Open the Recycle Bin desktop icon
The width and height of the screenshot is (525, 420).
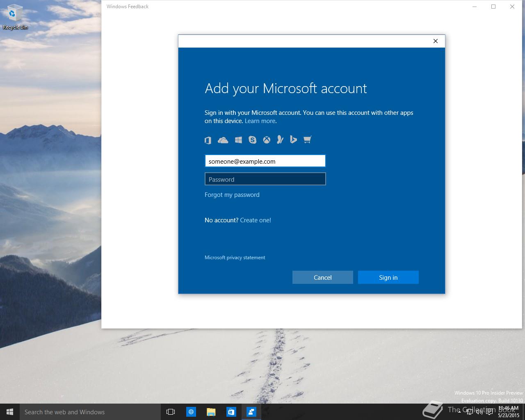[x=15, y=17]
